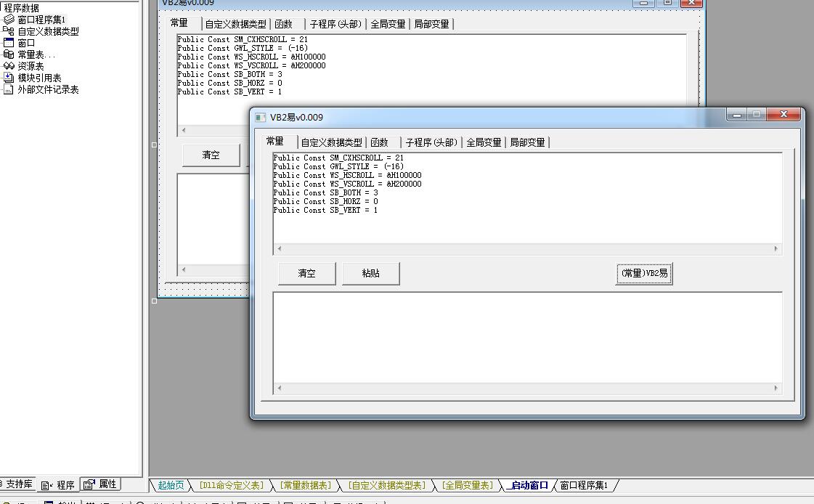Viewport: 814px width, 504px height.
Task: Switch to 属性 panel tab
Action: pos(101,484)
